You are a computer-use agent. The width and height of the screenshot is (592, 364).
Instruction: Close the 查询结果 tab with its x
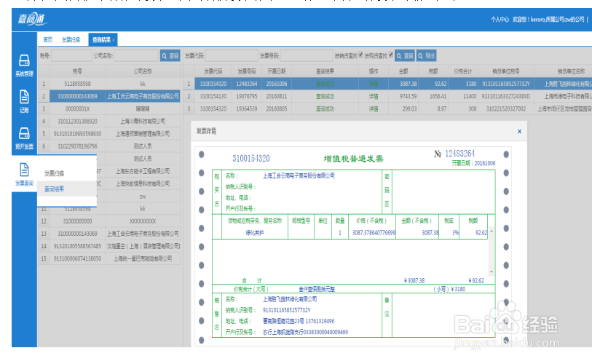[114, 40]
